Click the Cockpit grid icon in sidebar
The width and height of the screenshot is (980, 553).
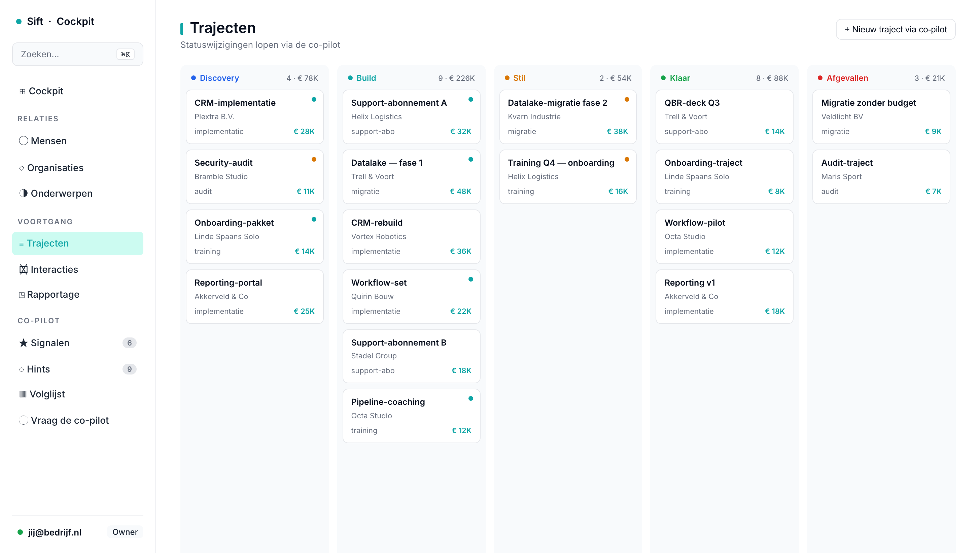[23, 91]
